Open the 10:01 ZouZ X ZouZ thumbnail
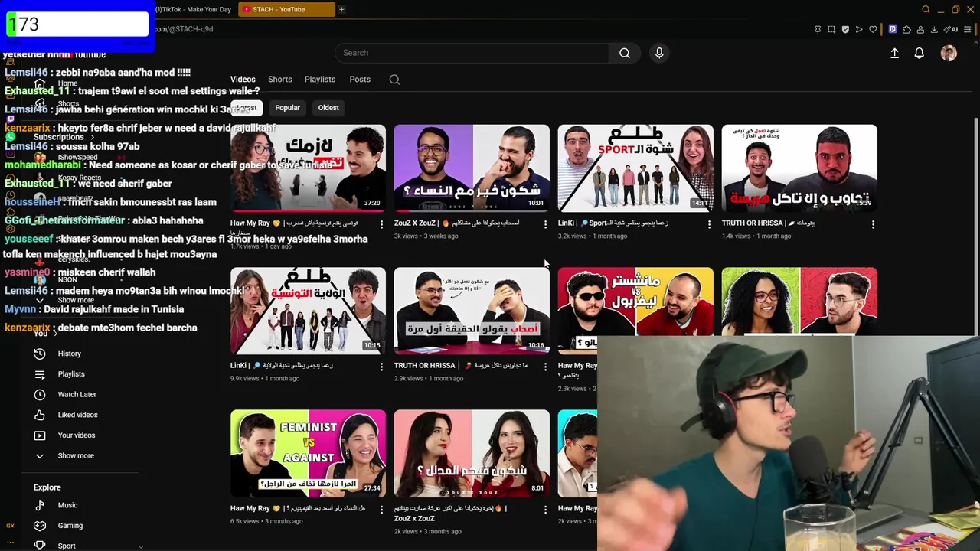 click(472, 168)
